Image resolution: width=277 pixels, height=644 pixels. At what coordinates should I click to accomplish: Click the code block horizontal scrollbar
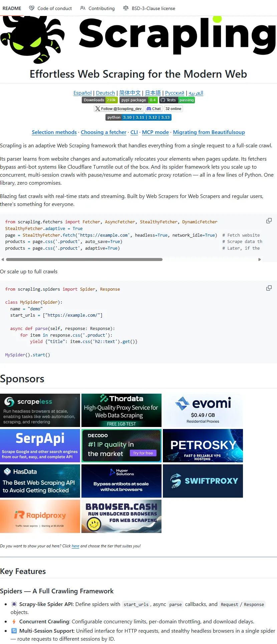pos(84,259)
